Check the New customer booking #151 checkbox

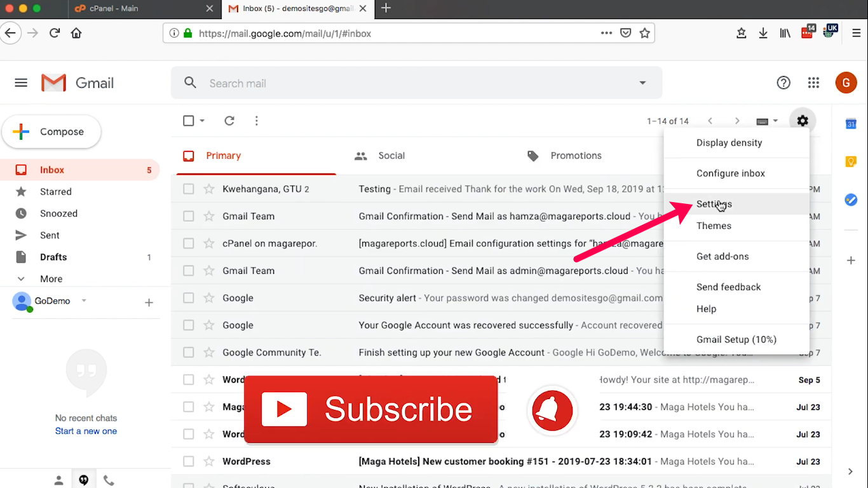pos(189,461)
